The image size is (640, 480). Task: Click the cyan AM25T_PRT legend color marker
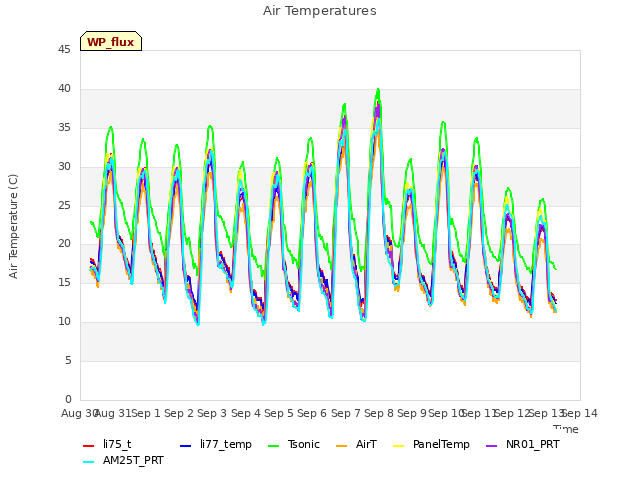(x=89, y=462)
